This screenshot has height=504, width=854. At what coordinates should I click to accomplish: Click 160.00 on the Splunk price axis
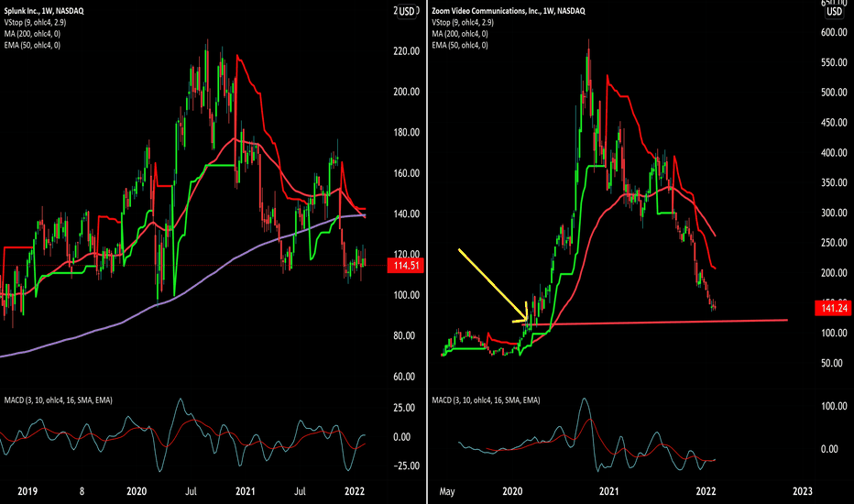406,173
